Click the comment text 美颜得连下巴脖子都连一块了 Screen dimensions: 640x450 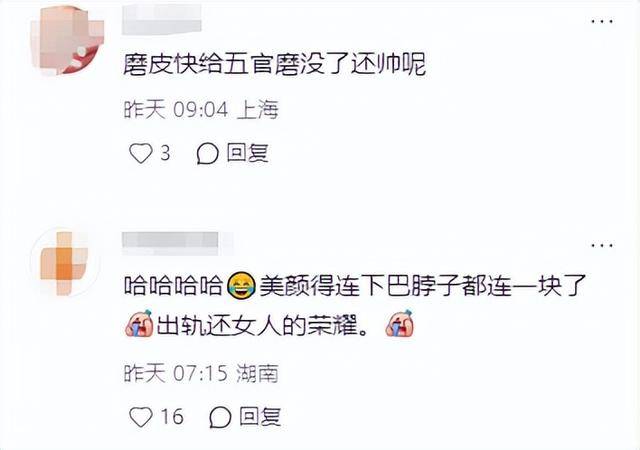click(422, 285)
